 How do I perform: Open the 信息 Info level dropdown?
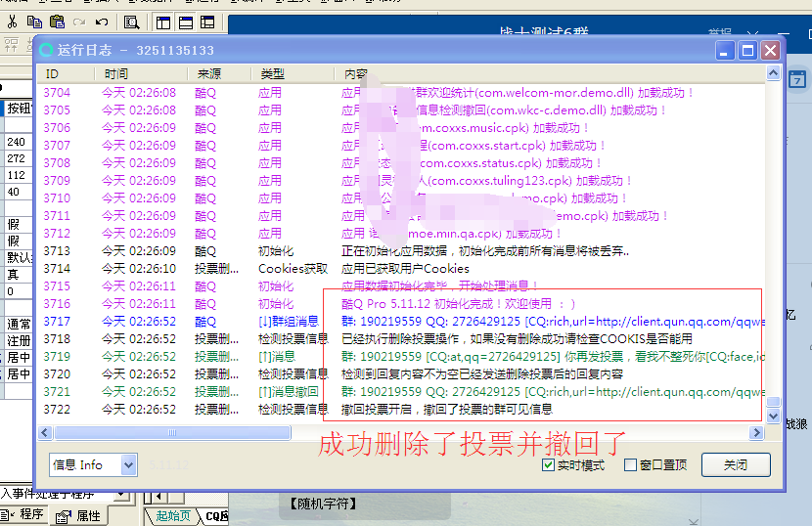click(129, 465)
